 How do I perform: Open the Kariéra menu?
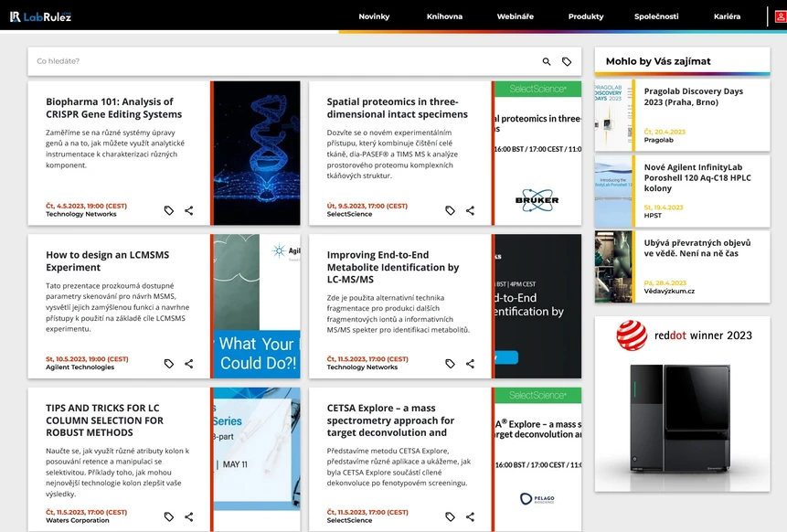728,16
